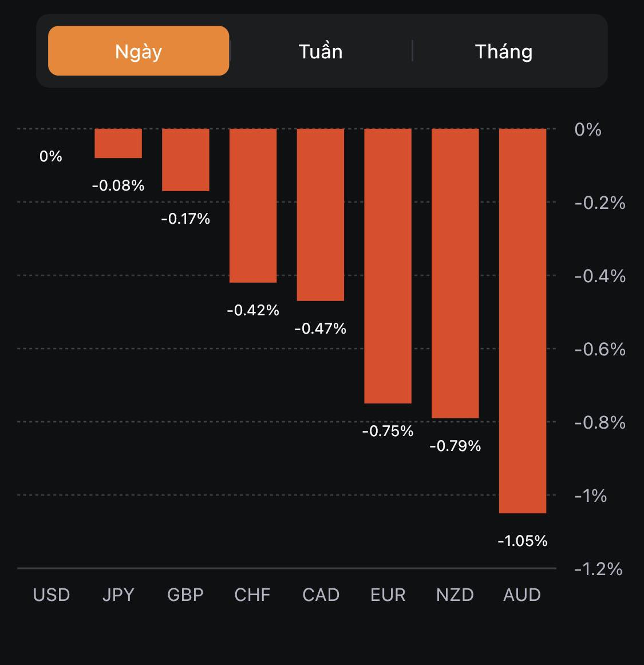644x665 pixels.
Task: Tap the NZD axis label
Action: pos(455,595)
